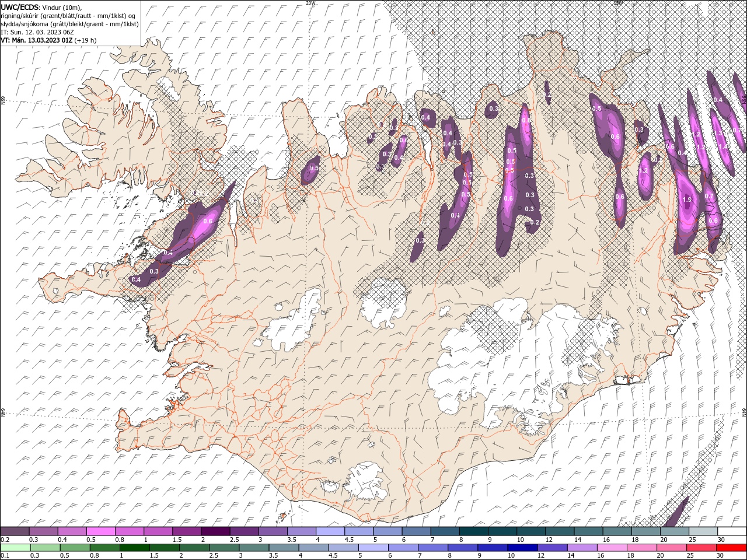747x560 pixels.
Task: Choose the lower legend swatch starting at 7
Action: (x=432, y=548)
